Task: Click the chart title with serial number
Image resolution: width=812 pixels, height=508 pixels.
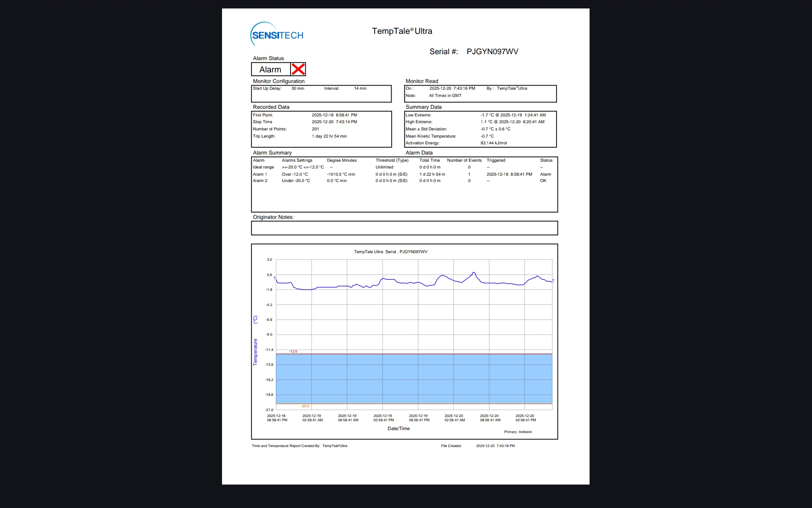Action: coord(390,252)
